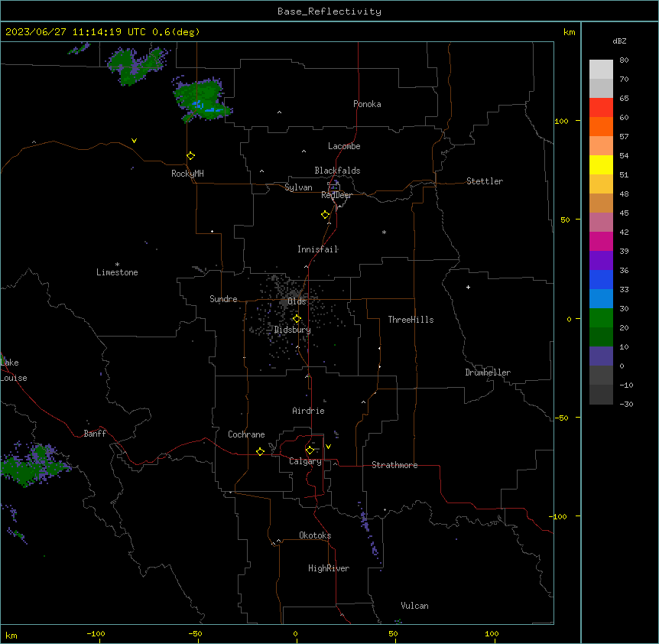This screenshot has height=644, width=659.
Task: Click the Sylvan map label
Action: 298,187
